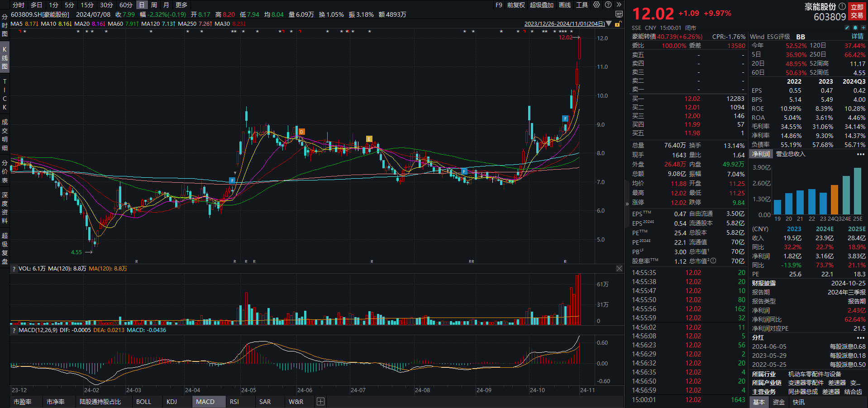Click the orange D marker on the chart
This screenshot has width=868, height=408.
click(301, 132)
